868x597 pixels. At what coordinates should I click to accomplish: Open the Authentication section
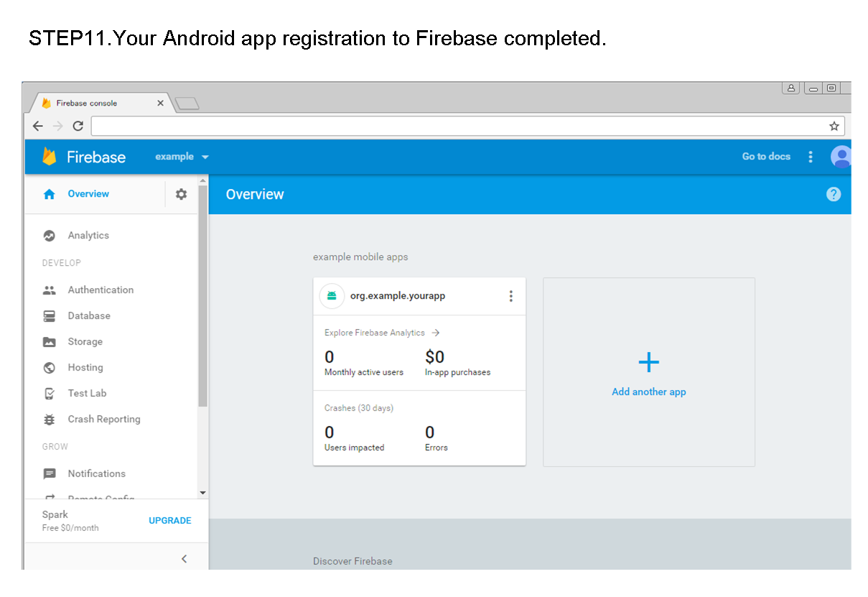pos(101,290)
